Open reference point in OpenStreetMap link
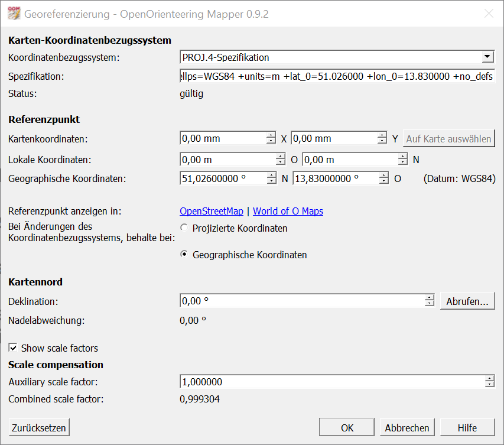Image resolution: width=504 pixels, height=445 pixels. coord(211,211)
